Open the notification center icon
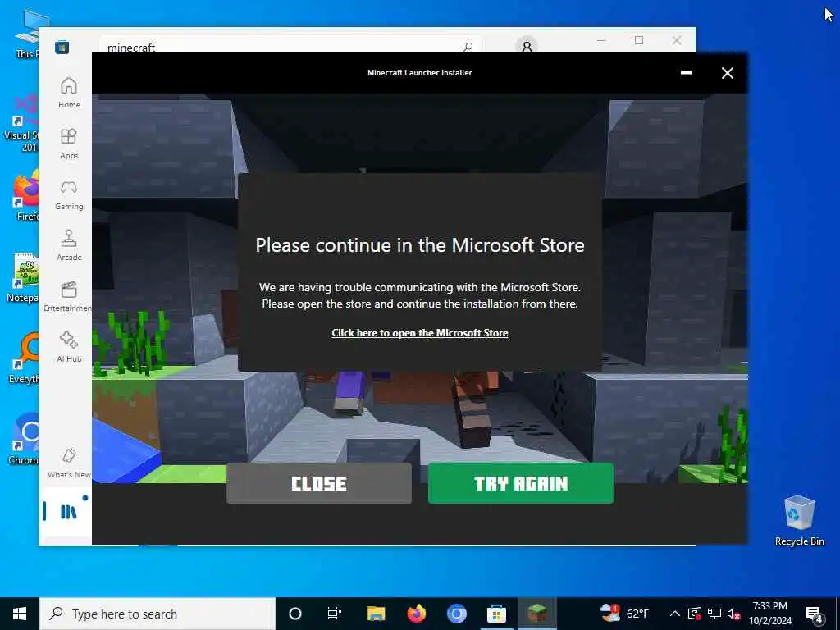 click(x=815, y=614)
